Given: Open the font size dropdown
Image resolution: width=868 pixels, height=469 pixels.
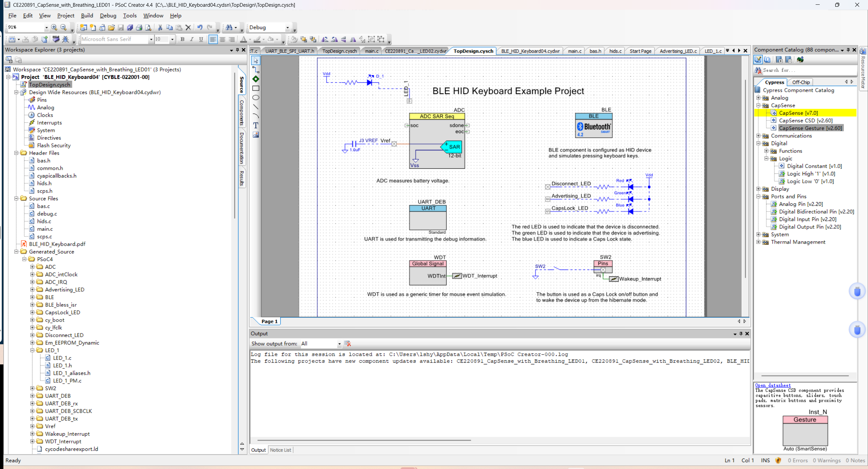Looking at the screenshot, I should pos(172,39).
